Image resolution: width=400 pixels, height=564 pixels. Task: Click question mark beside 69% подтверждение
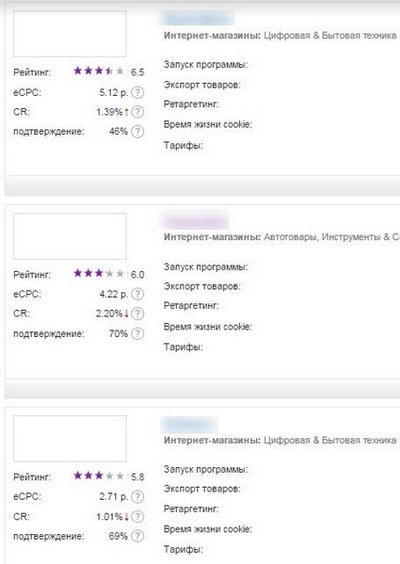click(x=137, y=536)
